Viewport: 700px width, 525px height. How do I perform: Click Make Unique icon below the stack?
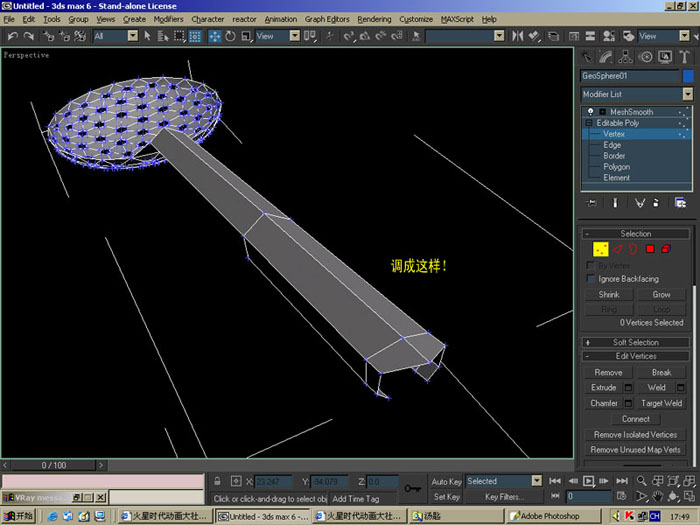pyautogui.click(x=639, y=203)
